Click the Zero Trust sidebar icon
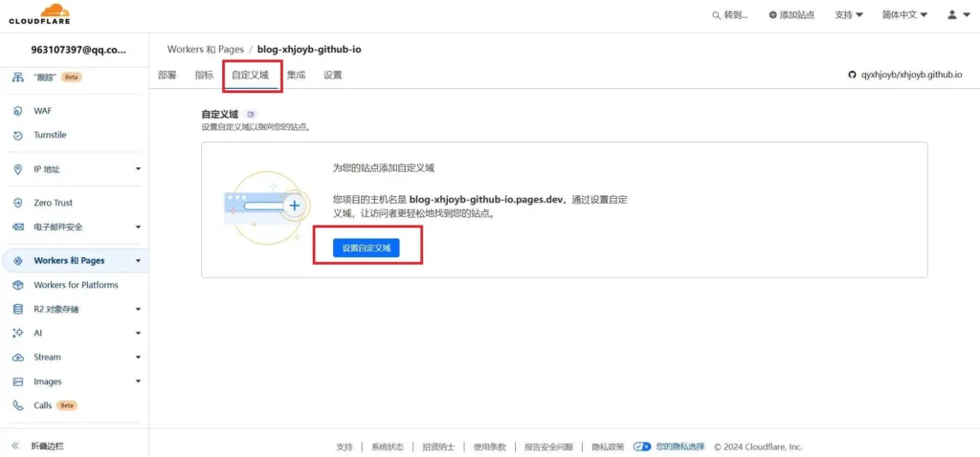 tap(17, 203)
